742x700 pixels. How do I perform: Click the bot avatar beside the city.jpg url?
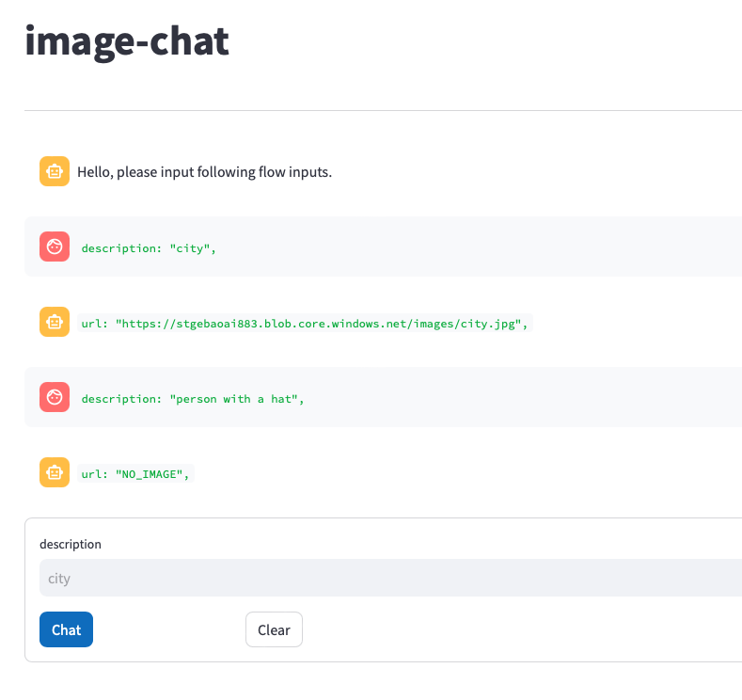pyautogui.click(x=55, y=322)
